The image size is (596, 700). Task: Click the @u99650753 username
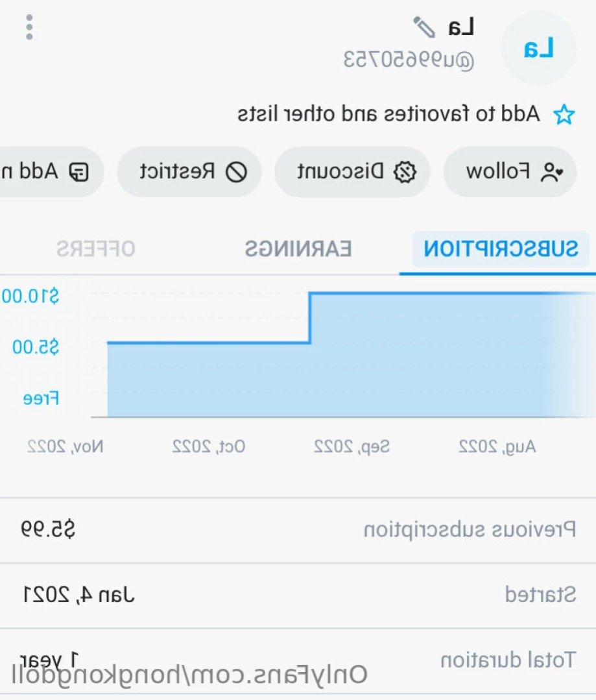click(x=409, y=60)
